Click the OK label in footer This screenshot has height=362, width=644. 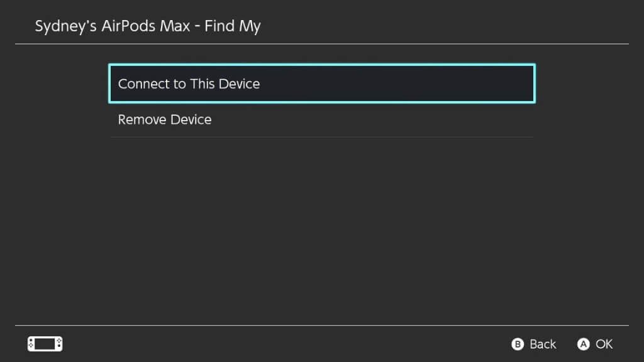click(x=604, y=344)
